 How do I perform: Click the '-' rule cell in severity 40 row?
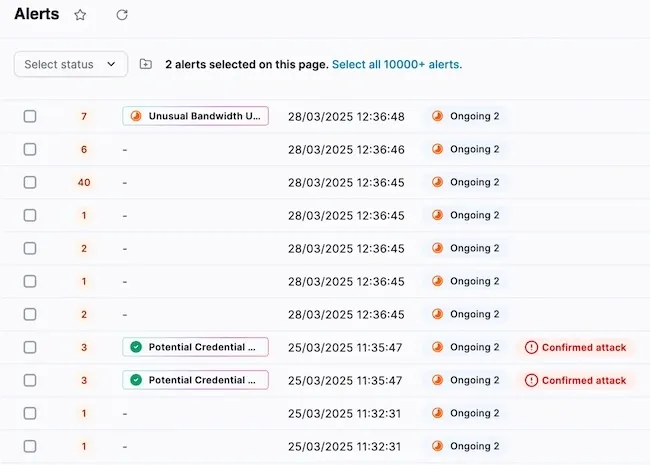click(125, 182)
